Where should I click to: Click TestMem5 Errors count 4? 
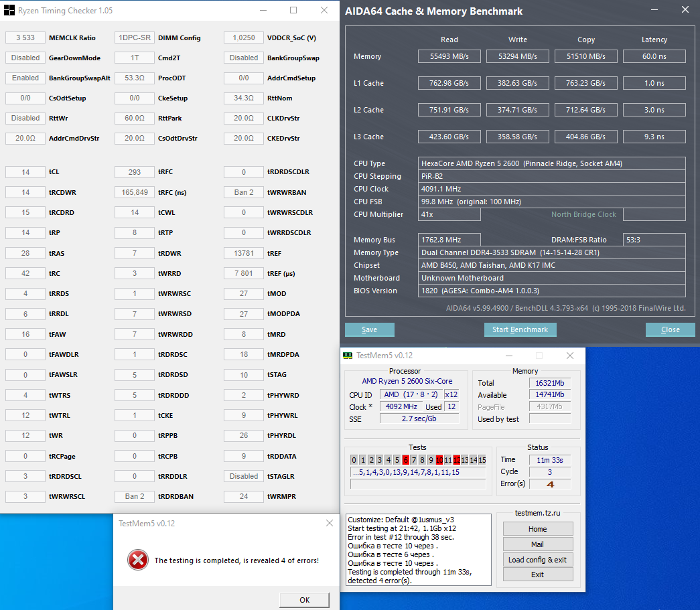(x=550, y=483)
